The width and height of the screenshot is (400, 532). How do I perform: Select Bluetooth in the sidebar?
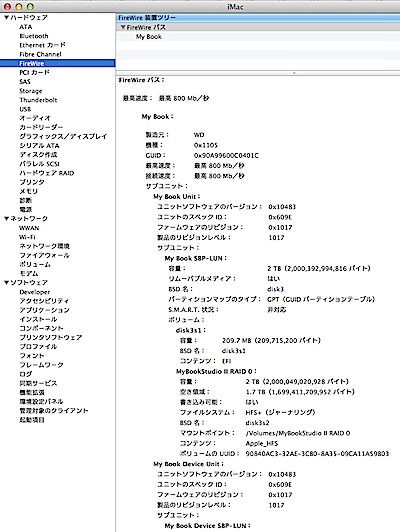coord(34,36)
